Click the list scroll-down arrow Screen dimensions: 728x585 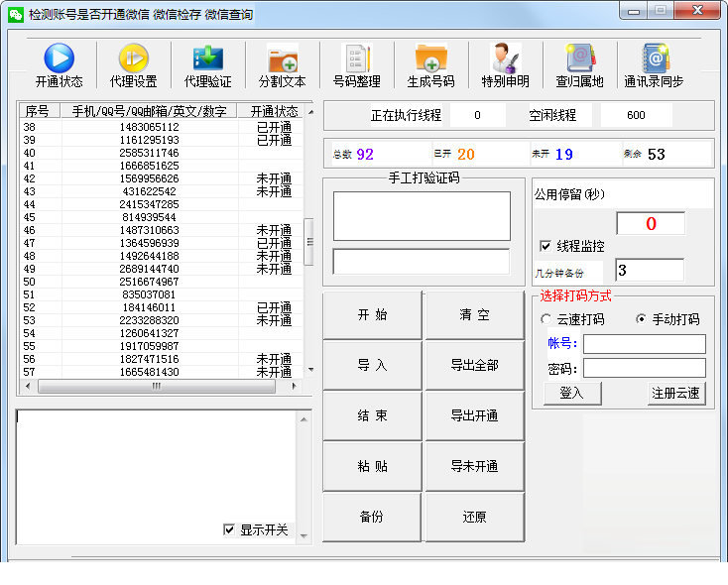pos(310,370)
